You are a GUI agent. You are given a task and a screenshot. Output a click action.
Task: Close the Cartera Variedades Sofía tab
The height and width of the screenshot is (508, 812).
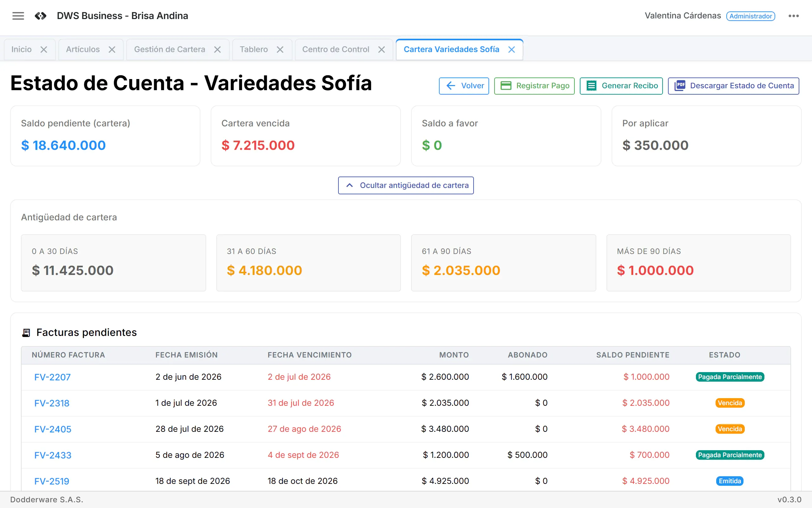[512, 50]
